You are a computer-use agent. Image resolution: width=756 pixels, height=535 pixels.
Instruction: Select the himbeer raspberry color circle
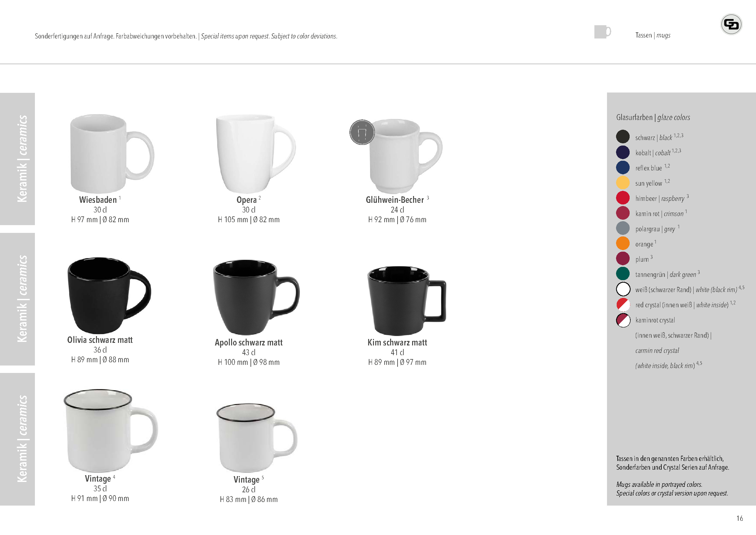tap(623, 198)
